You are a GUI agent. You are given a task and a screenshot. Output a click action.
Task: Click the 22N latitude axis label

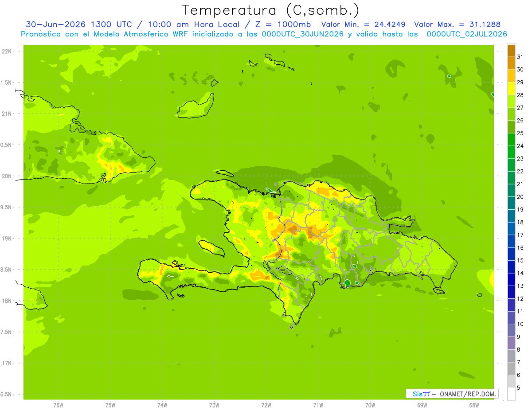tap(7, 51)
